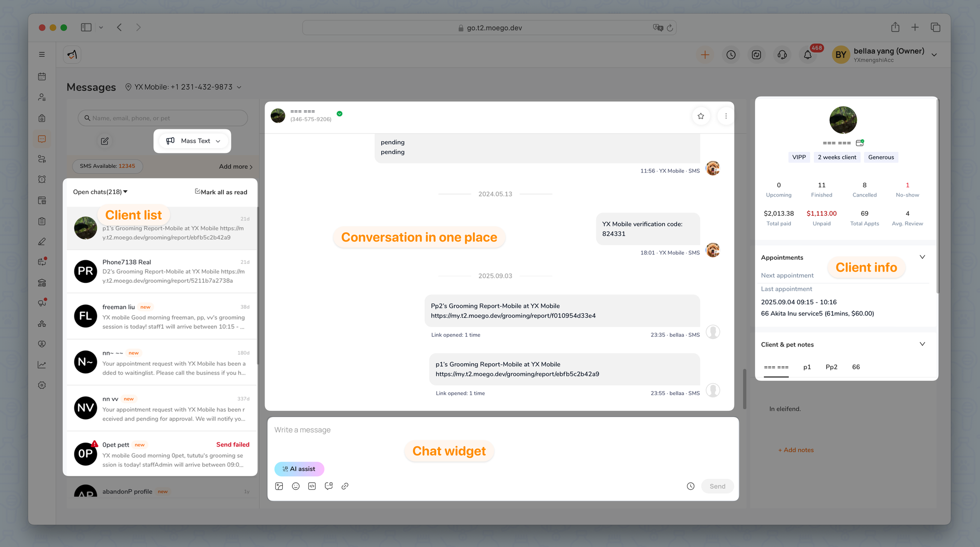Click the image attachment icon in chat widget
The width and height of the screenshot is (980, 547).
tap(279, 486)
